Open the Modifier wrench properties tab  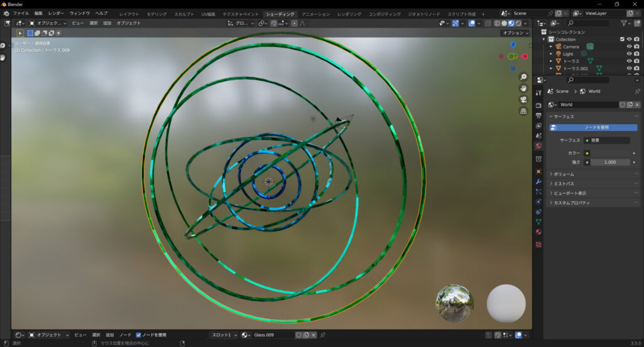click(538, 182)
